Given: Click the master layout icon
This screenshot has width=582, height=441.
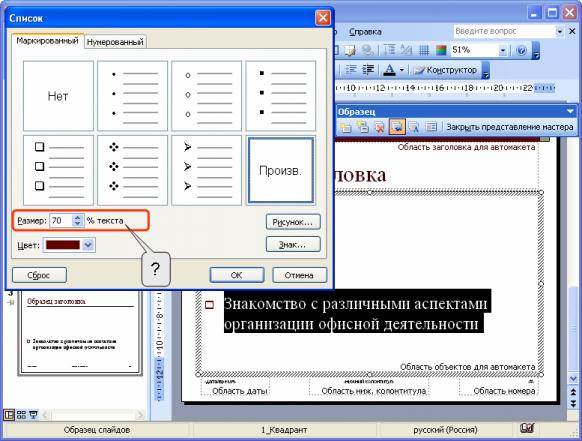Looking at the screenshot, I should [431, 127].
